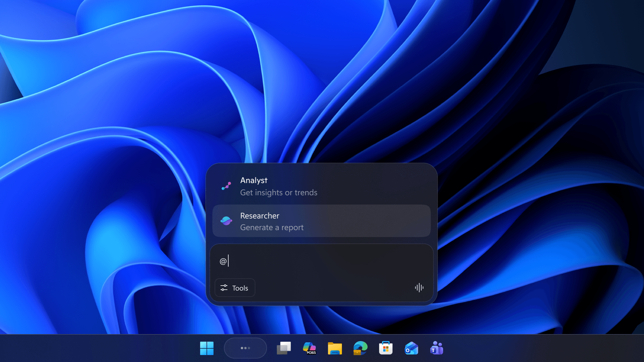Expand the taskbar overflow ellipsis pill
The image size is (644, 362).
click(x=245, y=347)
